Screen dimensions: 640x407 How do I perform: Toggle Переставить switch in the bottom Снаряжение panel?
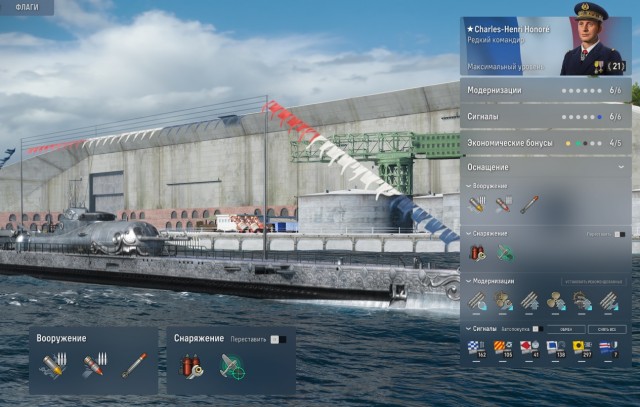pos(279,340)
